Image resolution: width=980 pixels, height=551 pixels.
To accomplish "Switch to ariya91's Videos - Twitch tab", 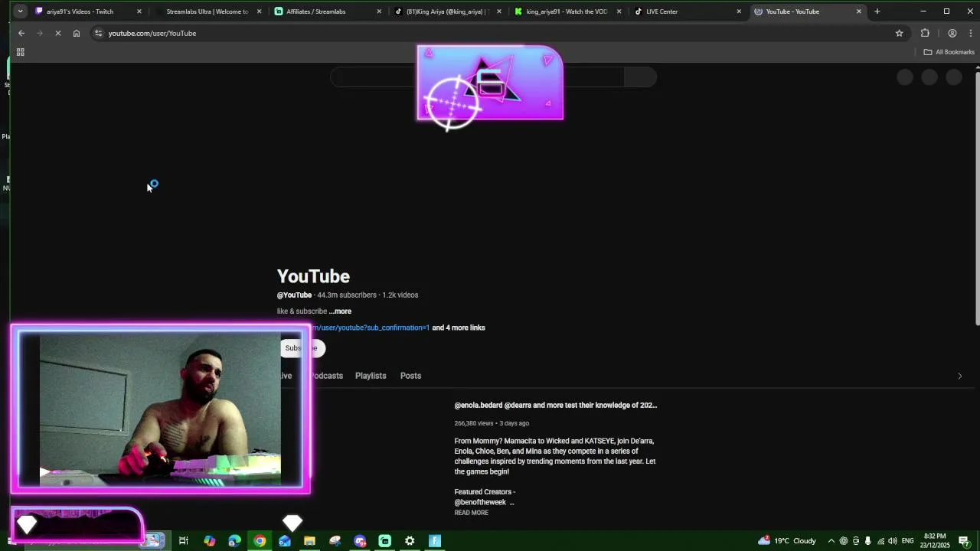I will click(x=80, y=11).
